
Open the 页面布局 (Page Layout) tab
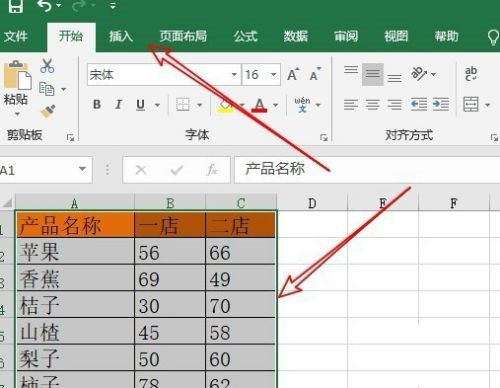[183, 36]
